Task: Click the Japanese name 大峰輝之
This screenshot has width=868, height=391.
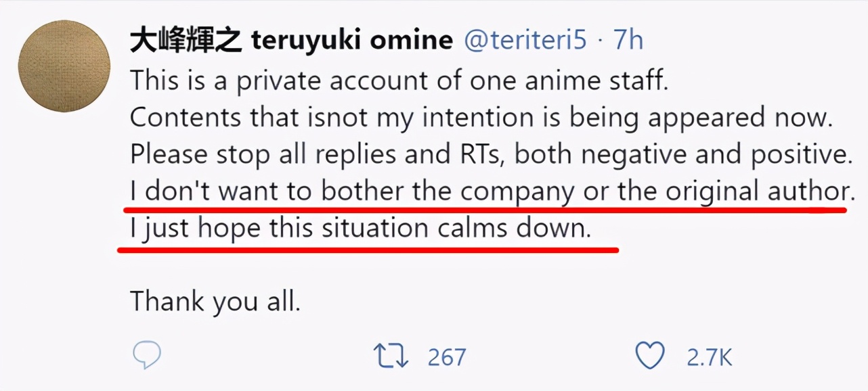Action: (186, 41)
